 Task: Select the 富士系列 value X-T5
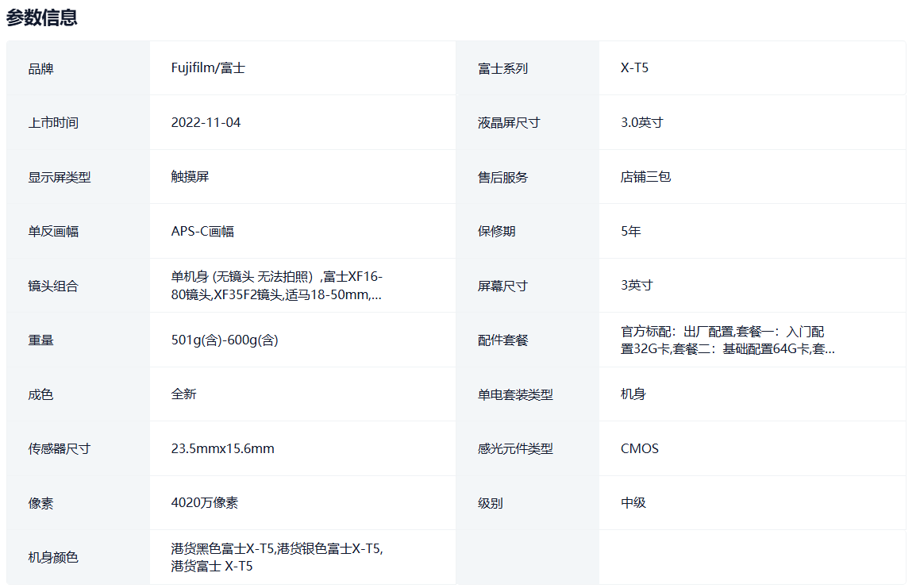pyautogui.click(x=634, y=68)
